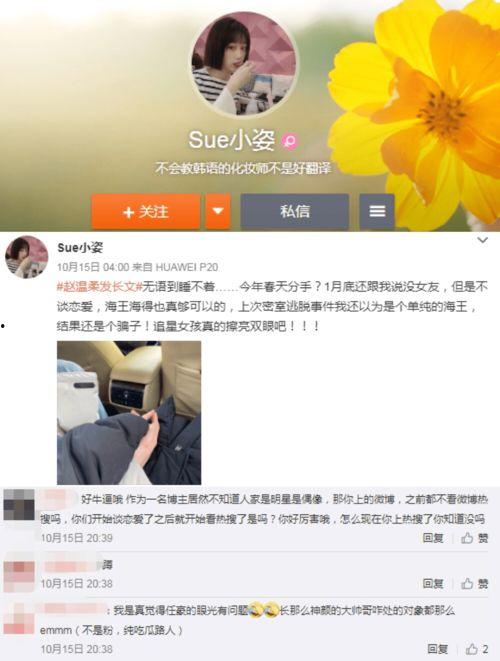This screenshot has width=500, height=661.
Task: Click the pink verified badge beside Sue小姿
Action: tap(290, 141)
